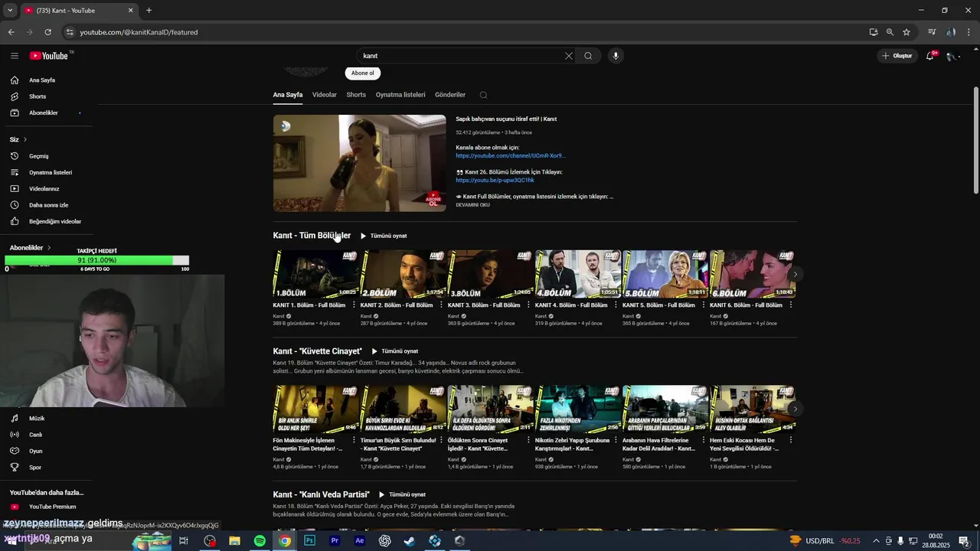Screen dimensions: 980x551
Task: Search within the channel using the tab magnifier
Action: tap(483, 95)
